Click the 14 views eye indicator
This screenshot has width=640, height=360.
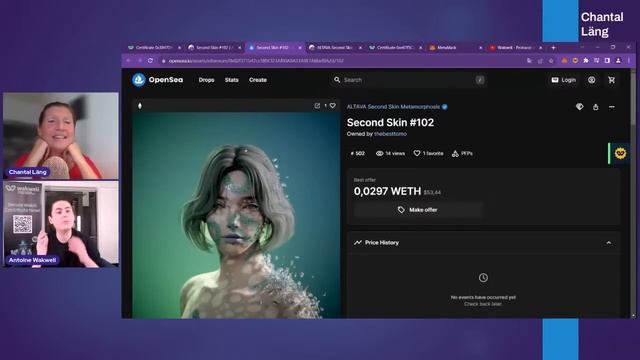click(x=390, y=153)
